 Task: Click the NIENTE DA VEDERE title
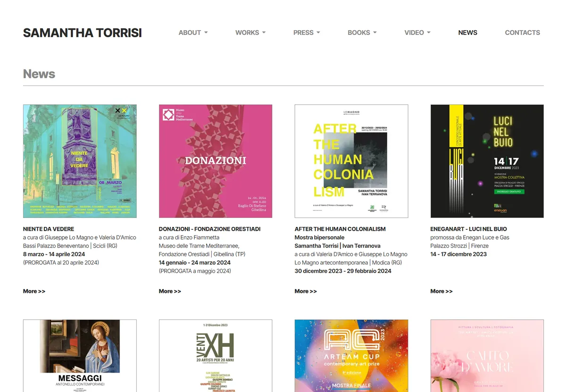pyautogui.click(x=49, y=229)
